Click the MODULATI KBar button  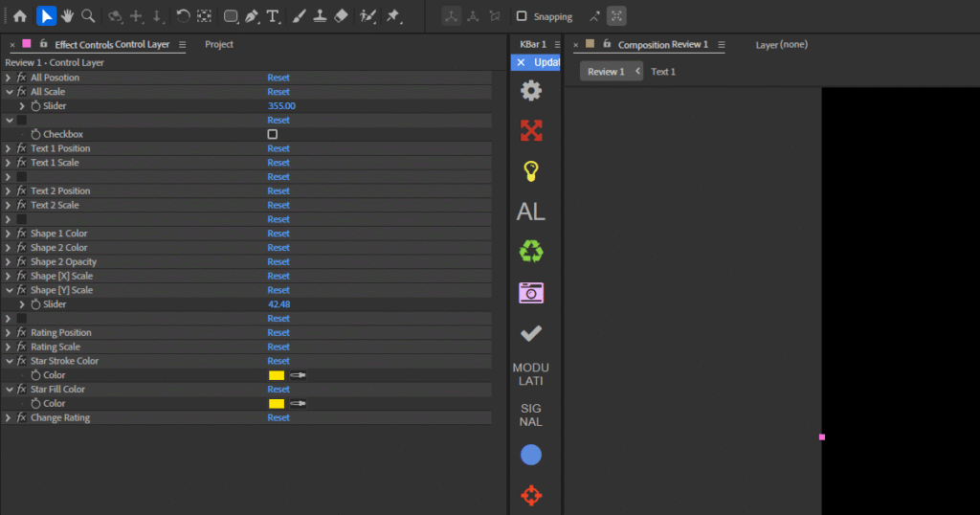pos(530,374)
